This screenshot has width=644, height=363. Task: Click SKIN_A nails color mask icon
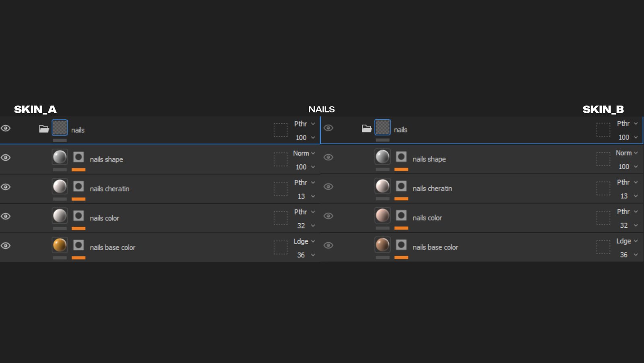(x=78, y=216)
